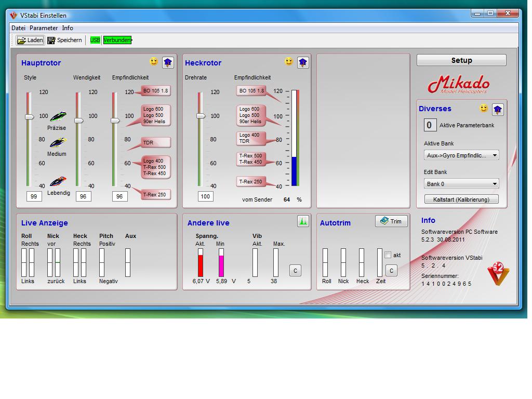
Task: Open the Edit Bank dropdown
Action: click(461, 184)
